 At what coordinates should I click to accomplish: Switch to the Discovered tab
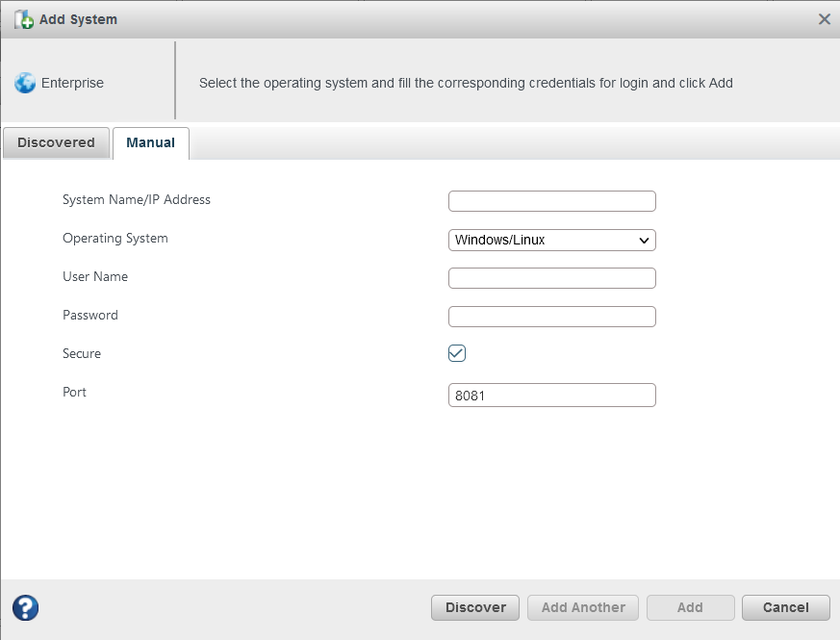pyautogui.click(x=56, y=142)
